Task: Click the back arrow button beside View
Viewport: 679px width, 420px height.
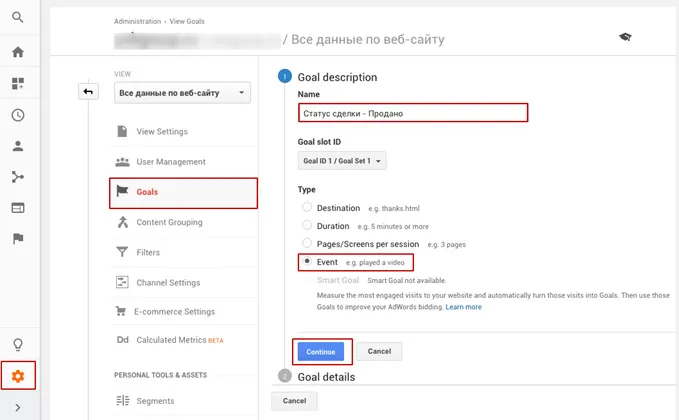Action: click(x=88, y=91)
